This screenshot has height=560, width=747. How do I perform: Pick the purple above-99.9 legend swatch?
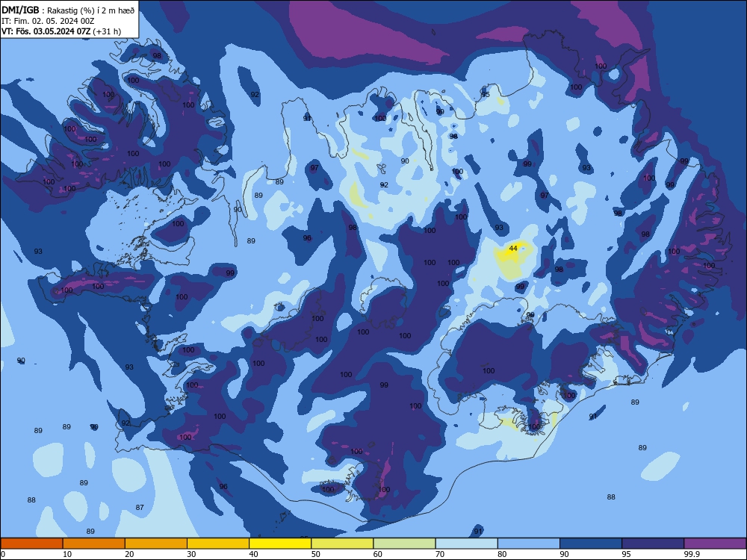(x=715, y=544)
